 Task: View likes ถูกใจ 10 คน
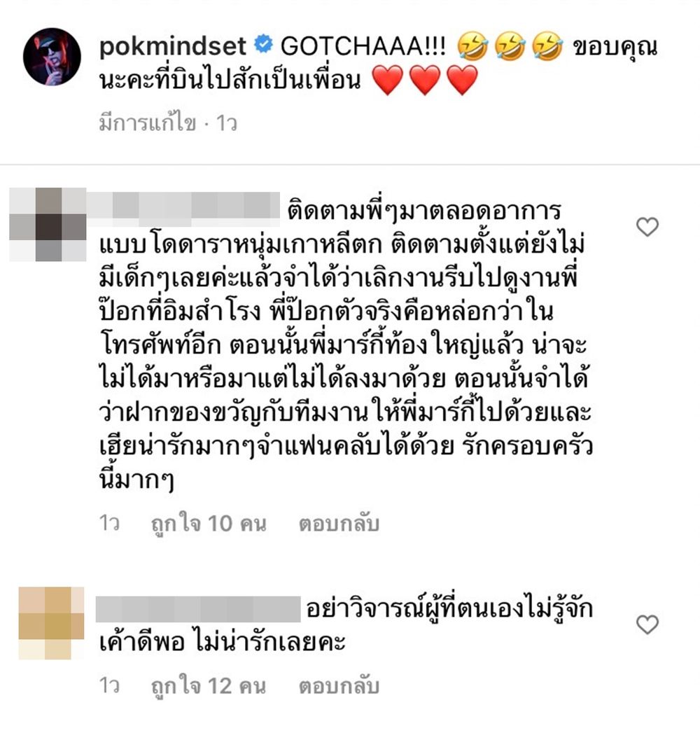pyautogui.click(x=209, y=524)
